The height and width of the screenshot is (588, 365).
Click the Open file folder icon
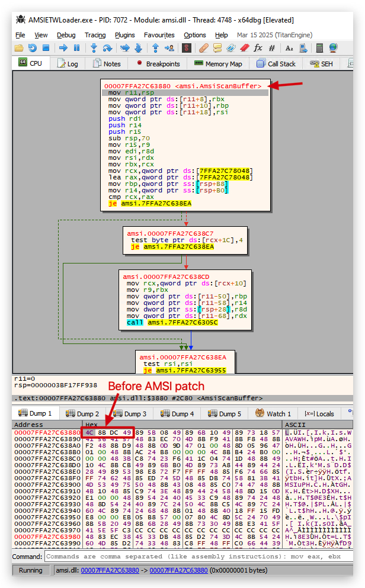tap(19, 48)
